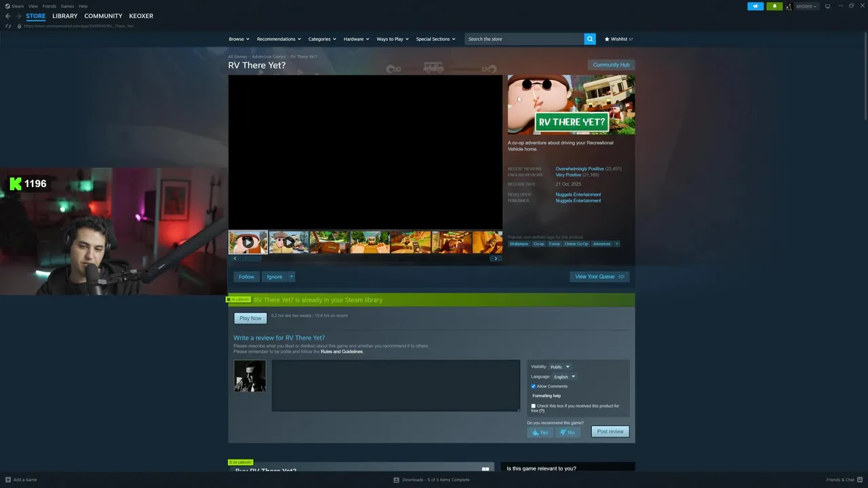This screenshot has width=868, height=488.
Task: Click the padlock icon beside the URL
Action: tap(20, 26)
